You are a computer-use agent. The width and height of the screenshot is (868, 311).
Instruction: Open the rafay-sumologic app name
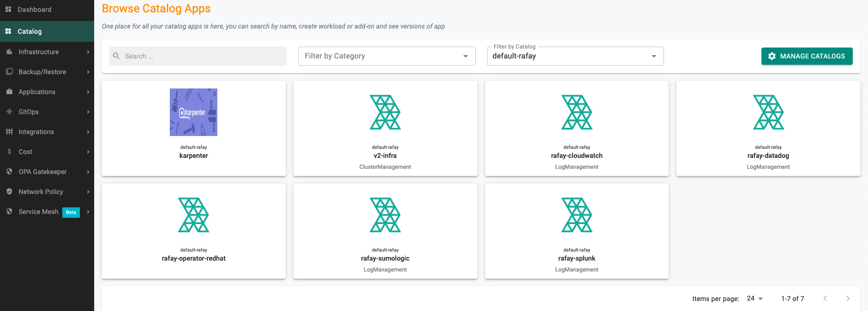click(385, 258)
